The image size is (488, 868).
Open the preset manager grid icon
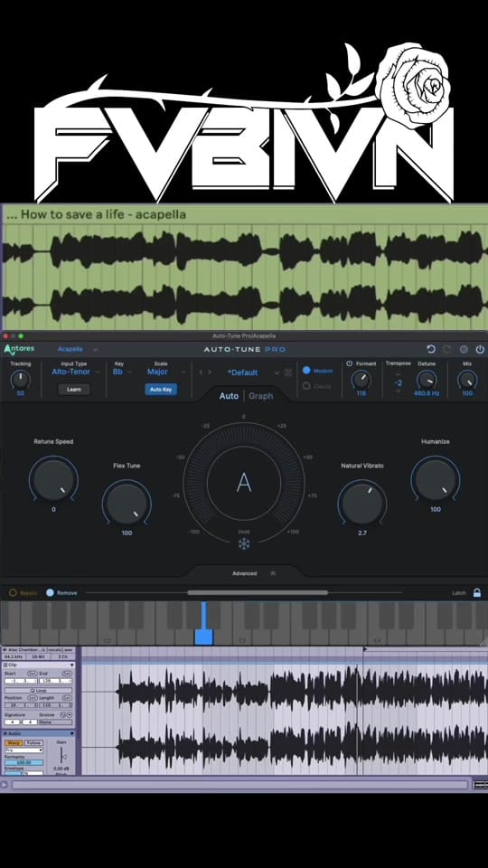point(288,373)
